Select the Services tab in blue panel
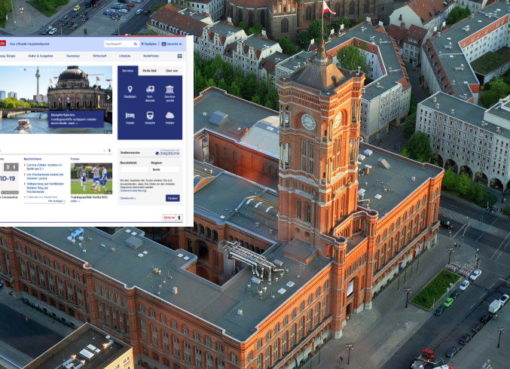 tap(128, 71)
